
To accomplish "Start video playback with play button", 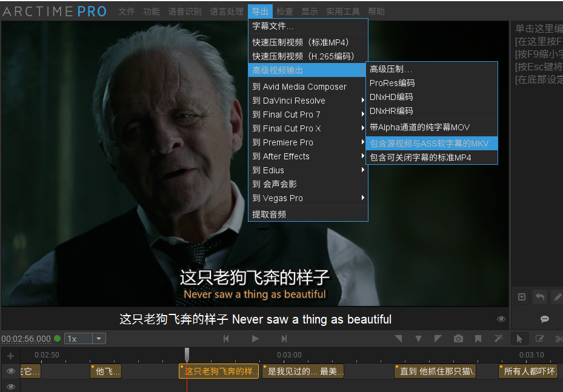I will point(255,339).
